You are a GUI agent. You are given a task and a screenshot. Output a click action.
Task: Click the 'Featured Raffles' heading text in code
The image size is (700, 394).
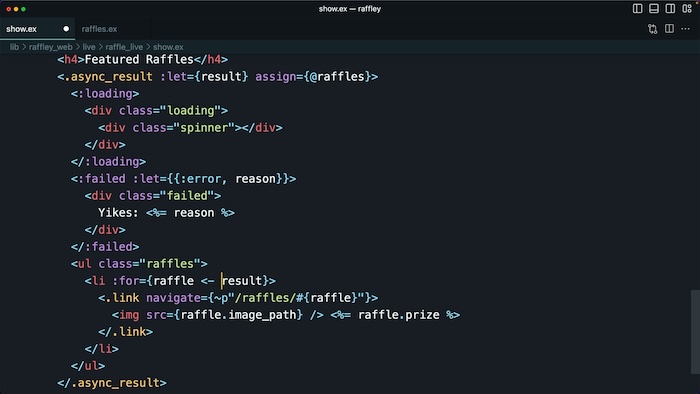pyautogui.click(x=139, y=59)
